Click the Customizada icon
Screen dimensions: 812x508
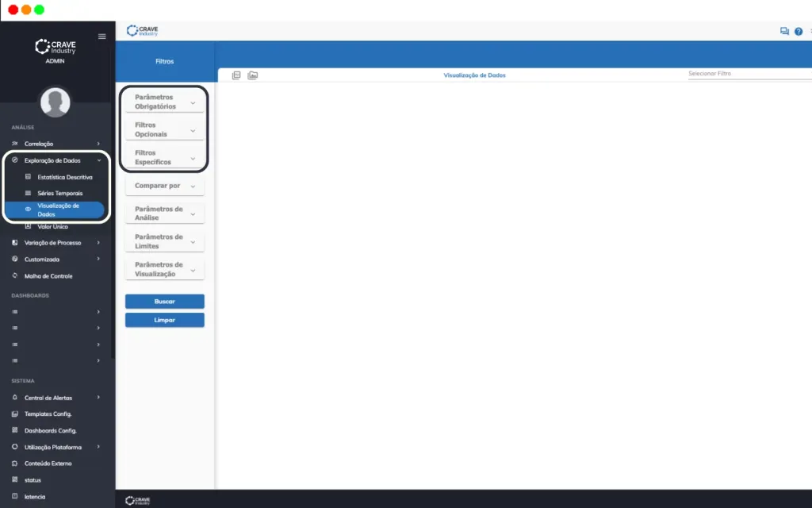click(14, 260)
